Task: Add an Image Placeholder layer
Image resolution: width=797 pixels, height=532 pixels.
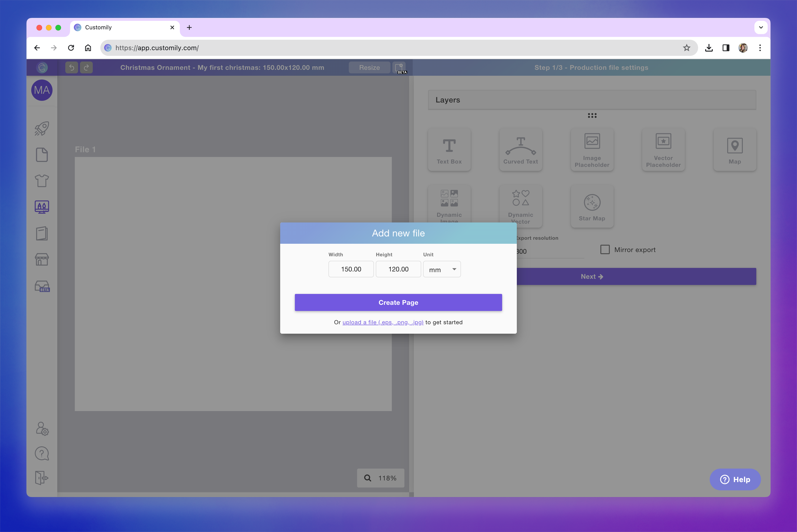Action: pos(592,149)
